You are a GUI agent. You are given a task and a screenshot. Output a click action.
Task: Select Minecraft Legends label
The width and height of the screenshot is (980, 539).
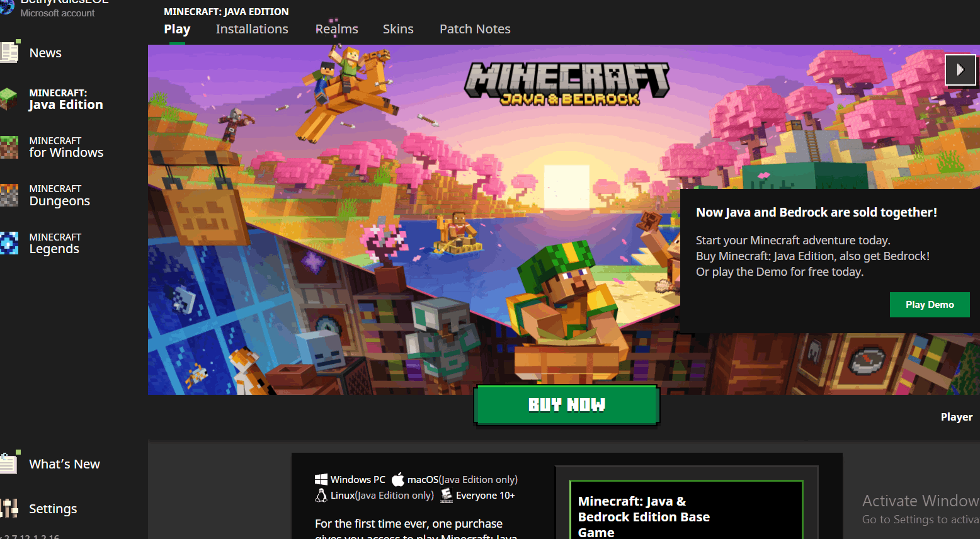point(55,244)
